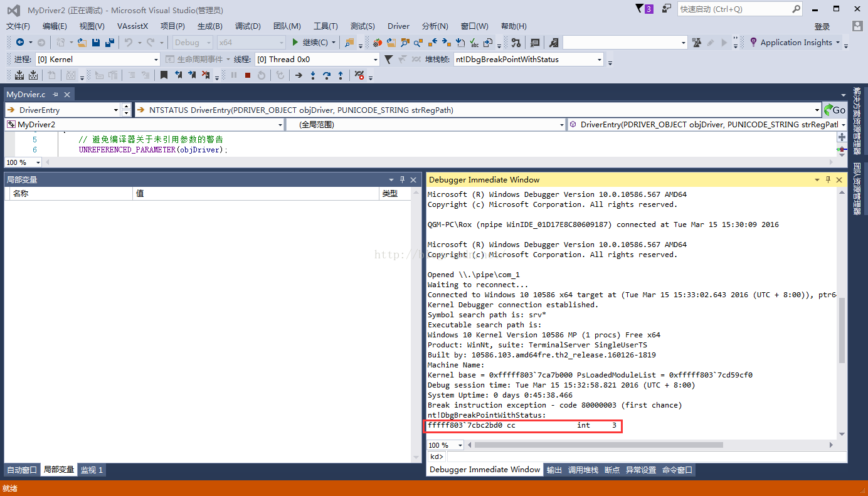Open the 生成(B) menu

click(210, 26)
